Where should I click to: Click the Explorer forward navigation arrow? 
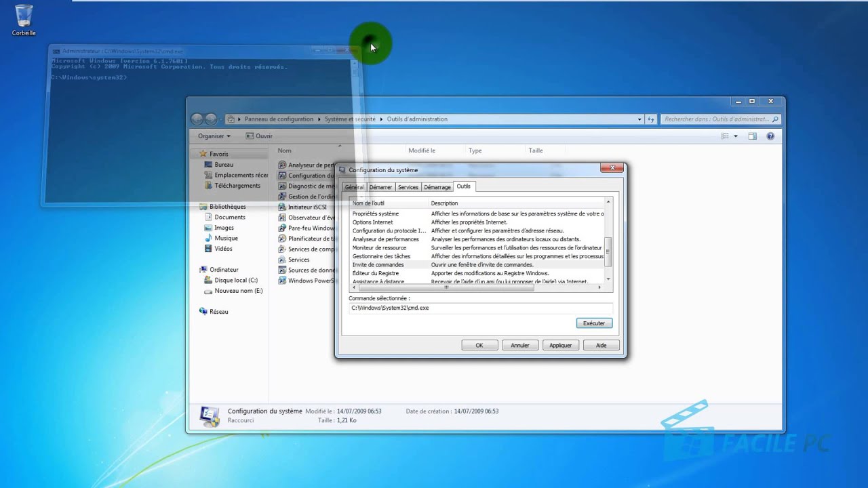(210, 119)
